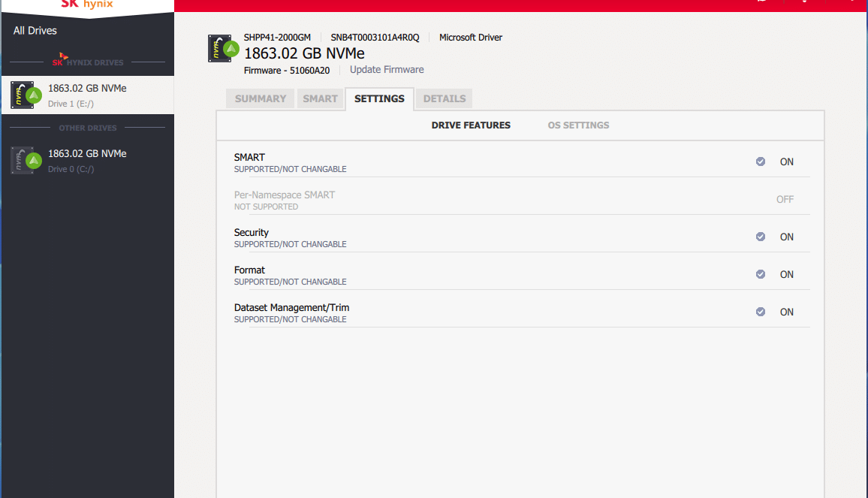Show the DRIVE FEATURES sub-tab

[x=471, y=125]
